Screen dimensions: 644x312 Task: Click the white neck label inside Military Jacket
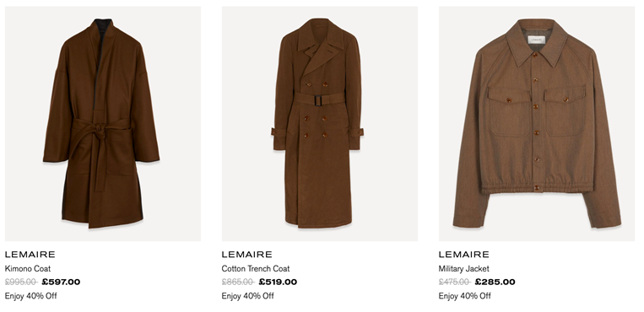(536, 40)
